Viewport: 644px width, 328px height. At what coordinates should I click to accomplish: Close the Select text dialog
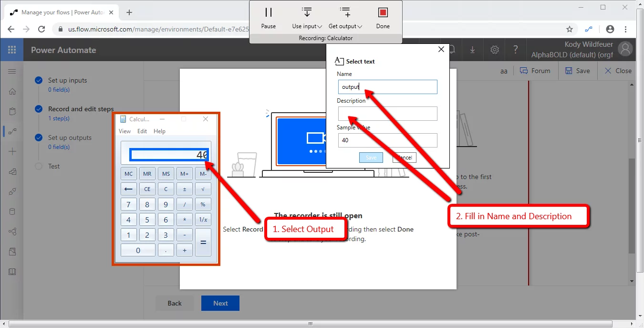[x=441, y=49]
